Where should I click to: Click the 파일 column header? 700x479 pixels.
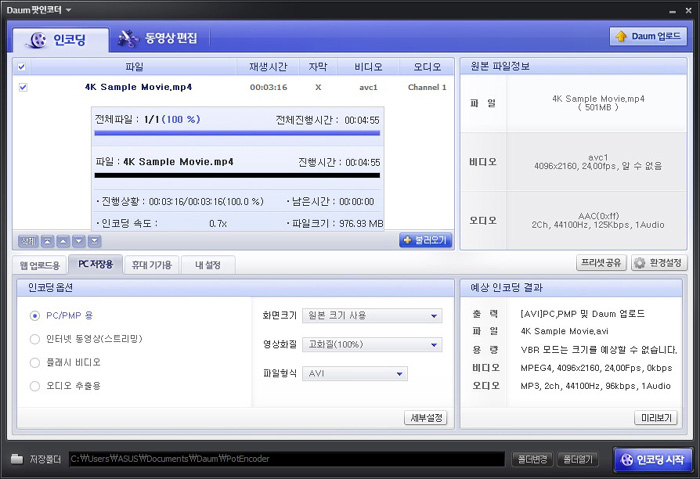pos(134,67)
